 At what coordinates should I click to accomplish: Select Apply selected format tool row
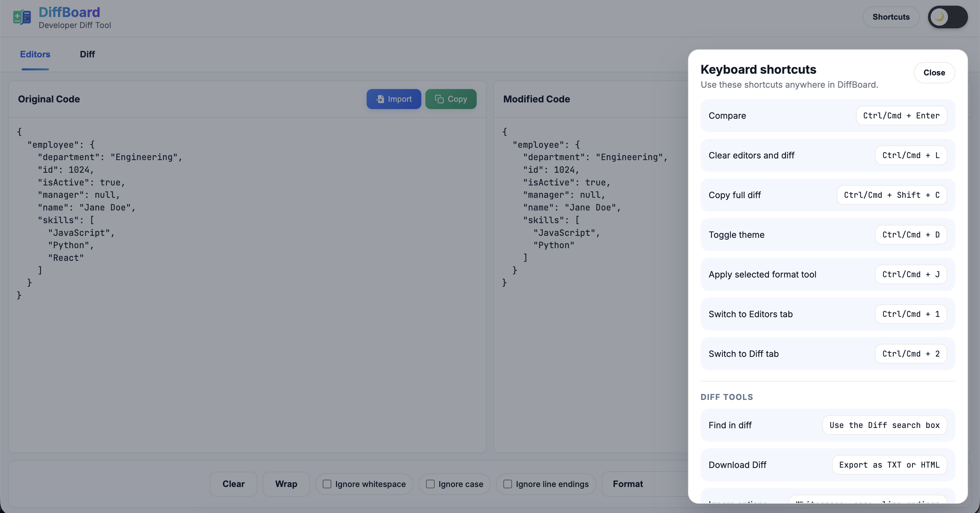(x=827, y=275)
